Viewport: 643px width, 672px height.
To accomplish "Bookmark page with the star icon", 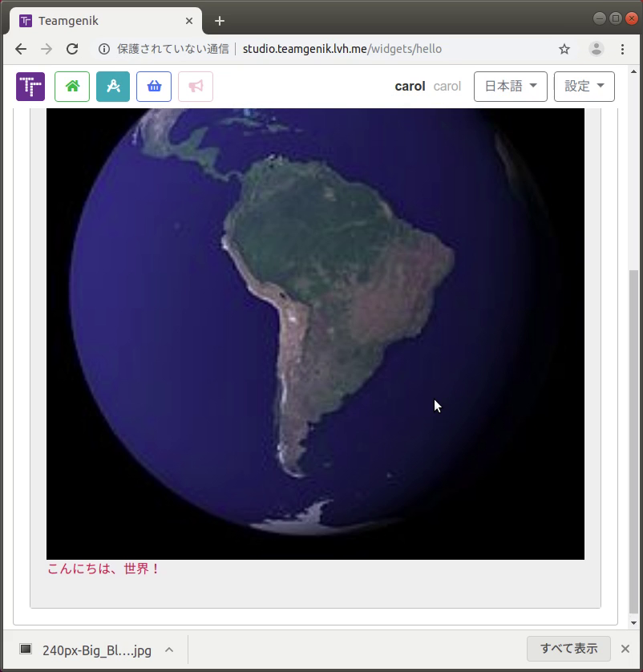I will click(x=564, y=49).
